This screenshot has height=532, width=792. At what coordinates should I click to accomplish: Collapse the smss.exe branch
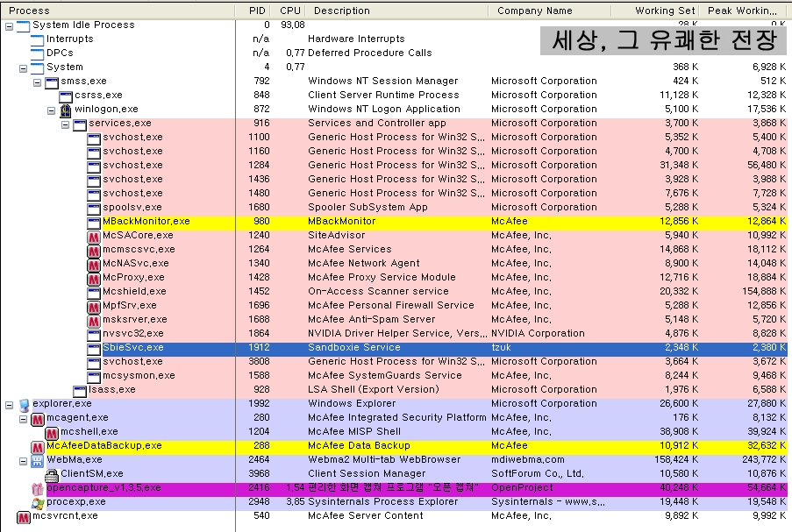[x=38, y=82]
